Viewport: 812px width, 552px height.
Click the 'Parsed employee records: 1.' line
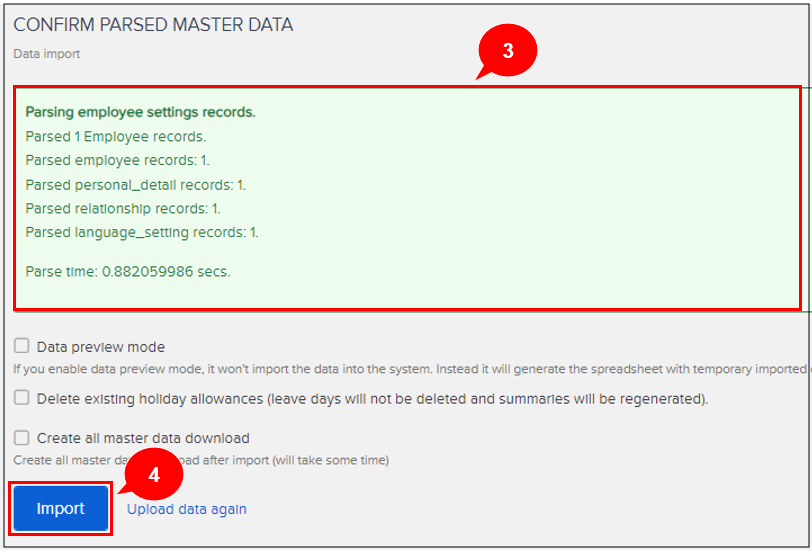118,160
